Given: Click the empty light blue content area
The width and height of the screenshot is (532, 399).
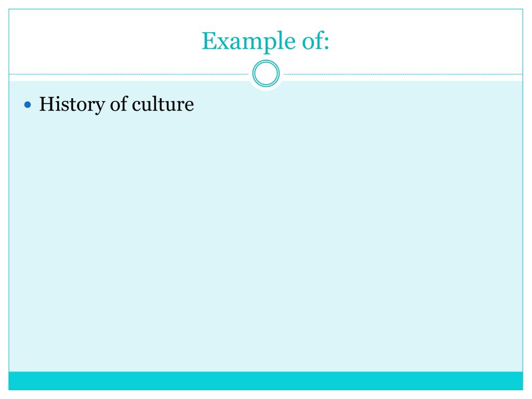Looking at the screenshot, I should 265,237.
